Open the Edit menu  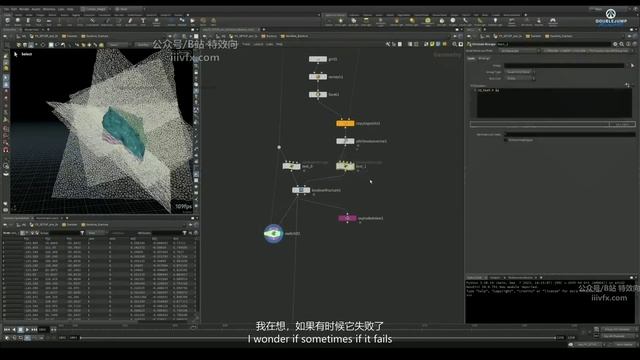coord(14,9)
